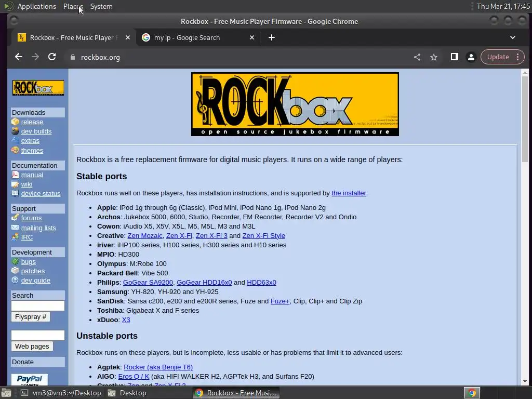
Task: Open the Zen X-Fi 3 link
Action: (x=211, y=235)
